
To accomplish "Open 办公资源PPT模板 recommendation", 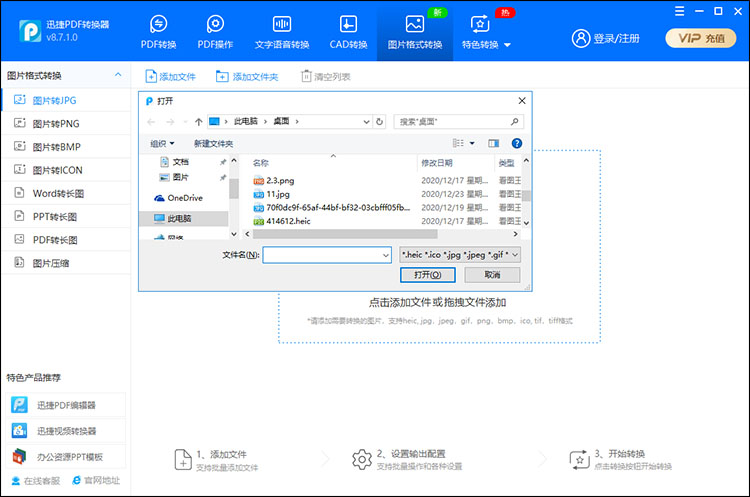I will 66,457.
